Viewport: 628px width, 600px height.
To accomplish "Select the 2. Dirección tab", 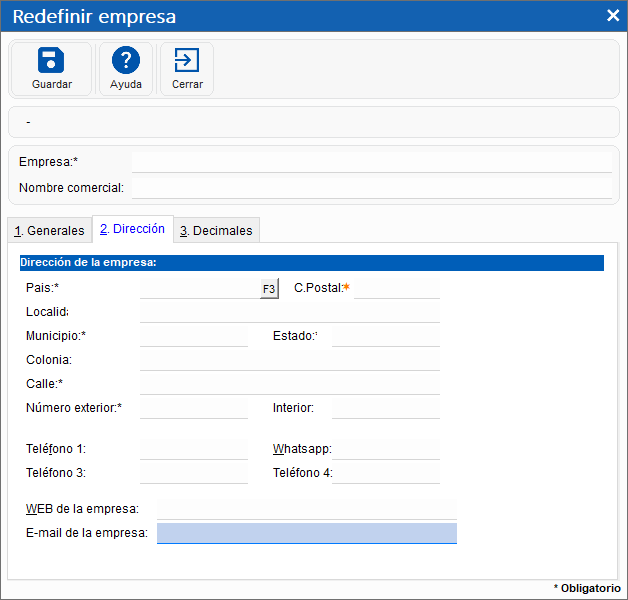I will (133, 229).
